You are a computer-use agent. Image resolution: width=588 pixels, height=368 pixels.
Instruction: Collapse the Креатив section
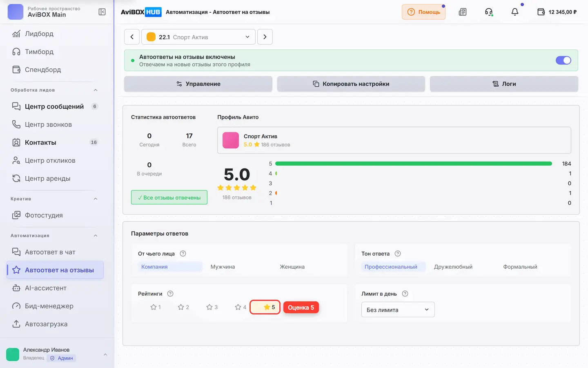[x=96, y=199]
